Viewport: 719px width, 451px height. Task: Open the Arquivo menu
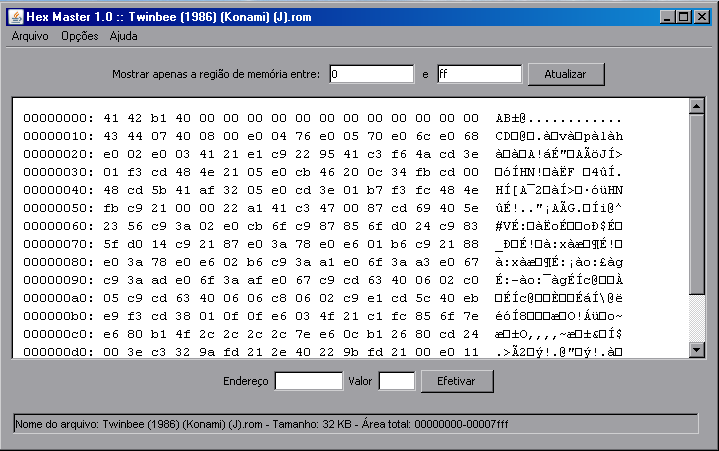tap(30, 36)
